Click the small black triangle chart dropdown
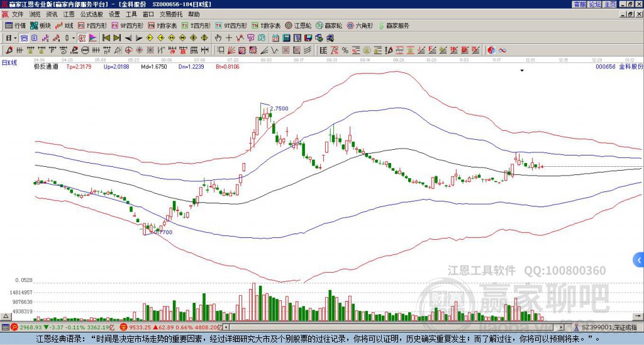This screenshot has height=345, width=644. click(521, 71)
